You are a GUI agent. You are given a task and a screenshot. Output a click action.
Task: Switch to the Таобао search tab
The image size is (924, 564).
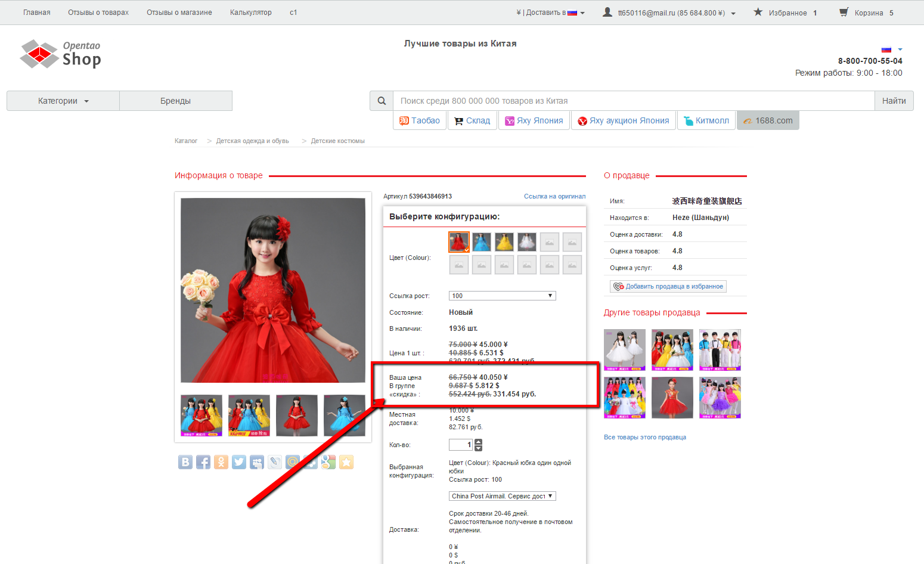click(x=420, y=120)
